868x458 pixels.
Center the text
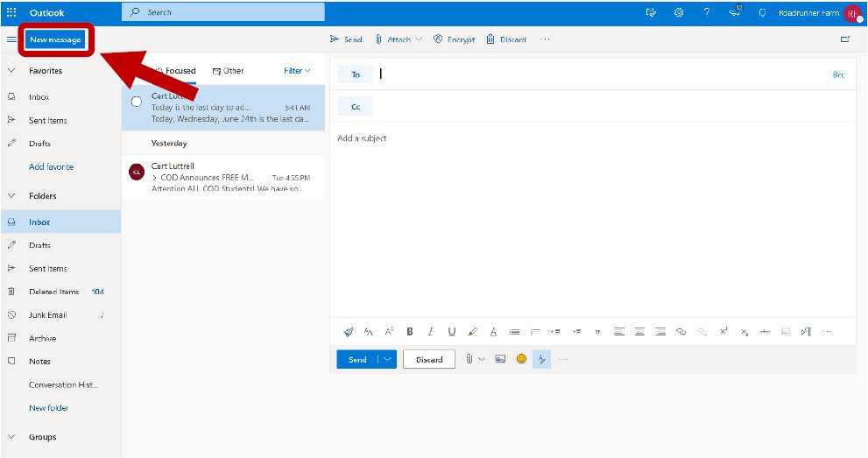click(639, 332)
